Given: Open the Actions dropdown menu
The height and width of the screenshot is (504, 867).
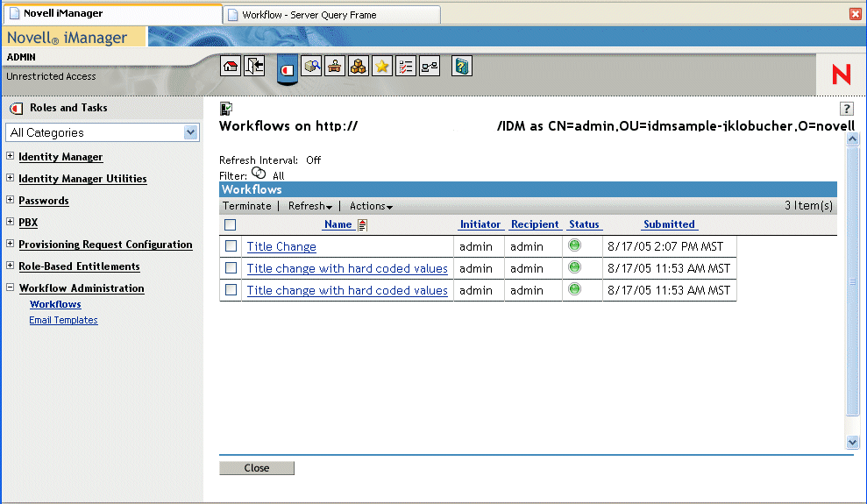Looking at the screenshot, I should 371,206.
